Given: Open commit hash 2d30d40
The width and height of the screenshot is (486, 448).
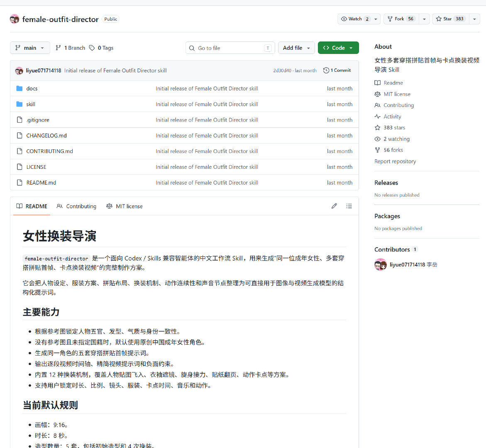Looking at the screenshot, I should coord(282,71).
